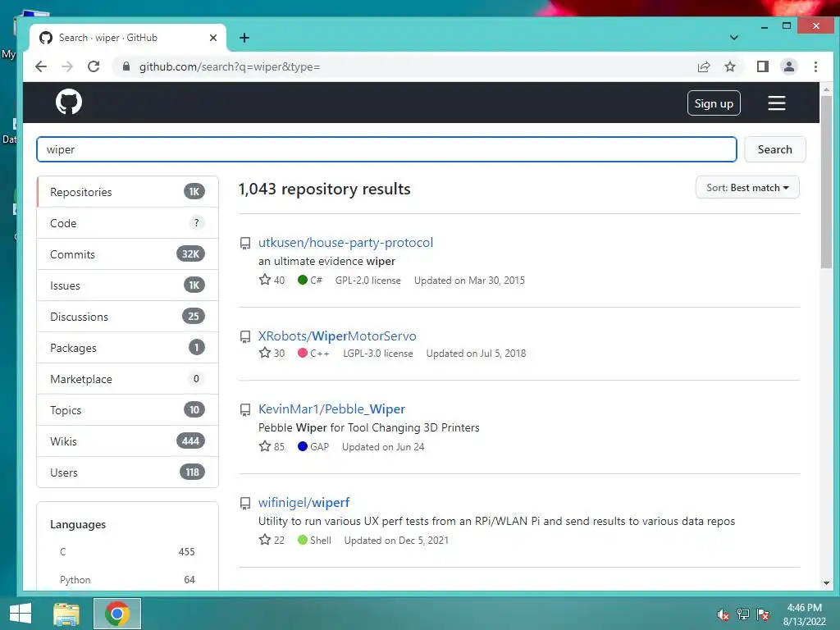Click the green C# language dot
This screenshot has width=840, height=630.
point(302,280)
